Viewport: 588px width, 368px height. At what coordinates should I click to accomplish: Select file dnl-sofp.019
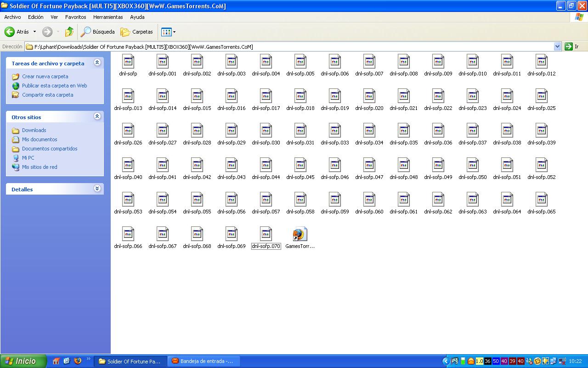tap(335, 100)
